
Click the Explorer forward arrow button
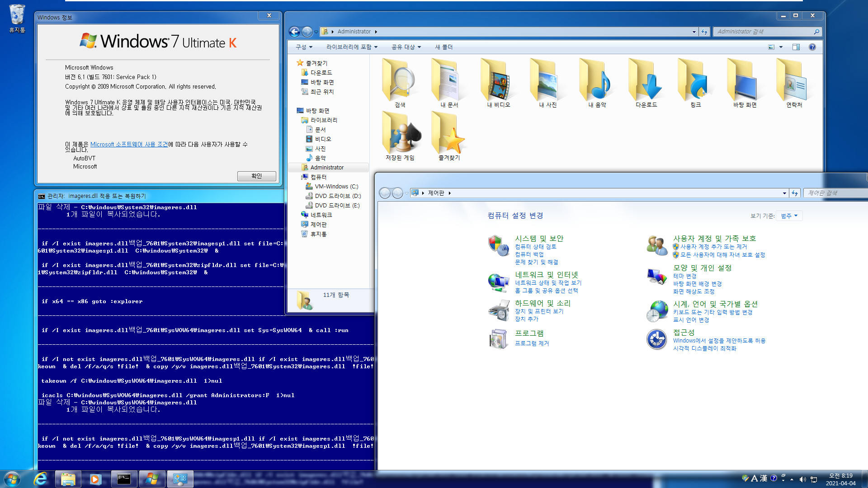307,32
